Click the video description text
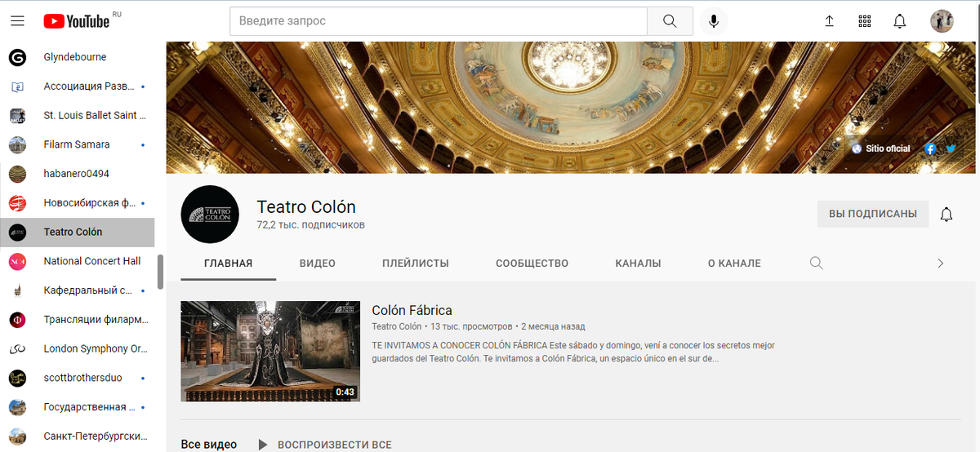980x452 pixels. (573, 352)
